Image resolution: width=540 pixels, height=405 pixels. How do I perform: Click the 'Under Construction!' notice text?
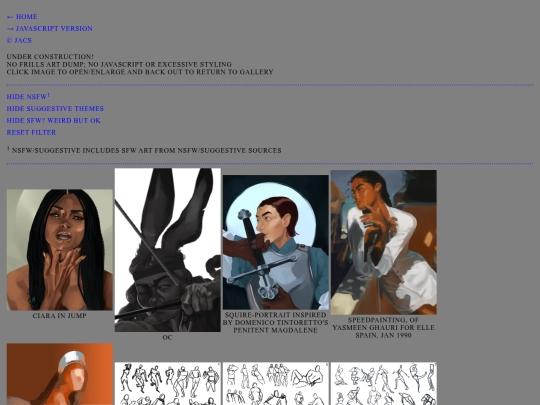click(x=50, y=56)
